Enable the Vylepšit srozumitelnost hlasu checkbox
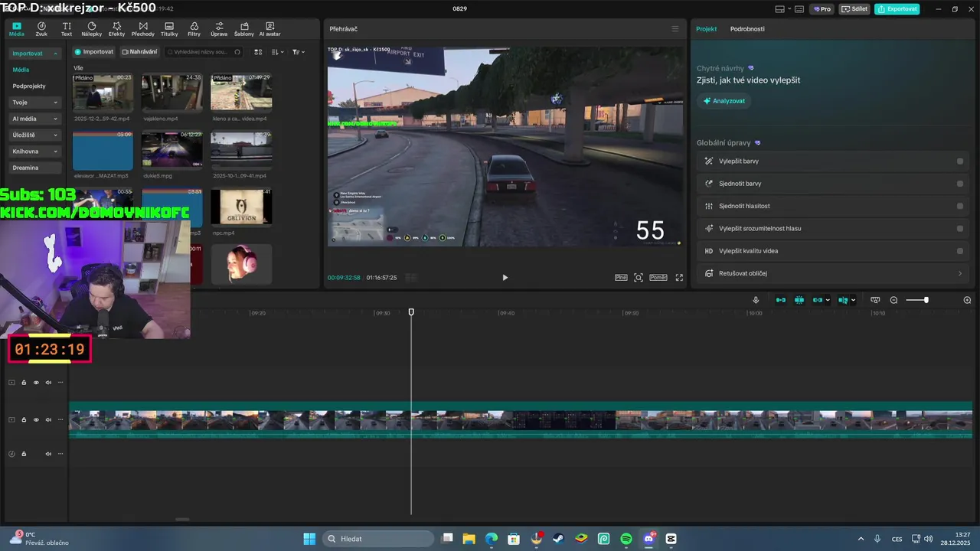 pyautogui.click(x=960, y=228)
